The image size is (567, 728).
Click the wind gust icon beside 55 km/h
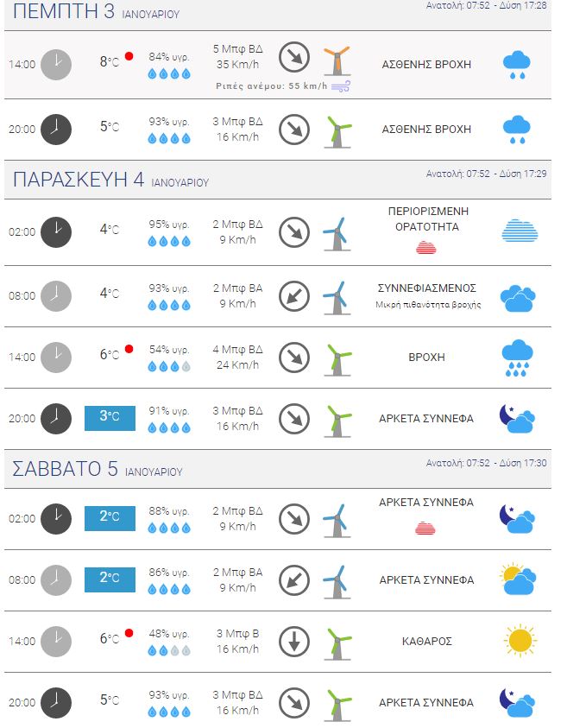click(341, 85)
